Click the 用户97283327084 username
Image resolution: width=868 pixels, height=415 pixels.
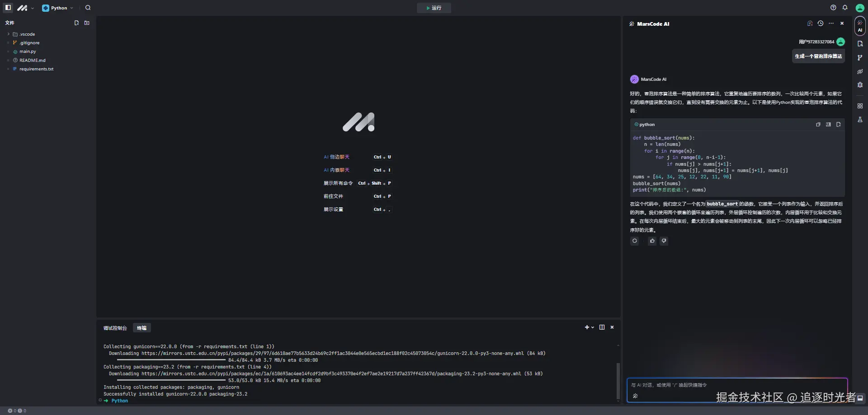click(816, 42)
